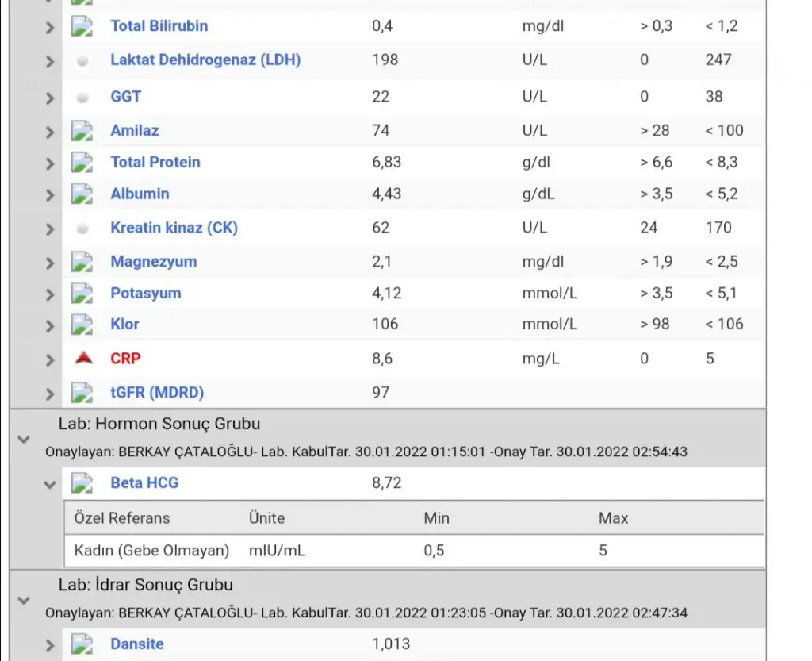This screenshot has height=661, width=812.
Task: Collapse the Hormon Sonuç Grubu section
Action: (x=24, y=438)
